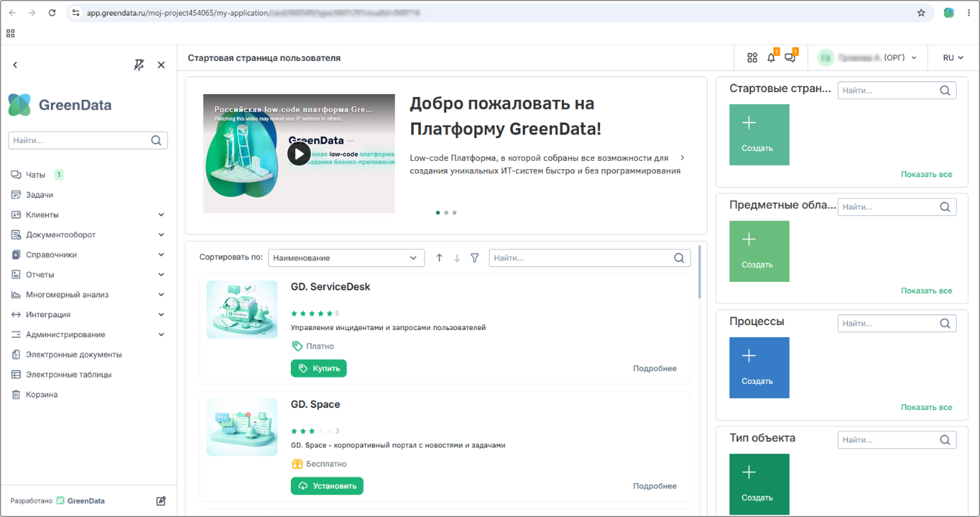Select the third banner carousel dot
The height and width of the screenshot is (517, 980).
(x=454, y=212)
